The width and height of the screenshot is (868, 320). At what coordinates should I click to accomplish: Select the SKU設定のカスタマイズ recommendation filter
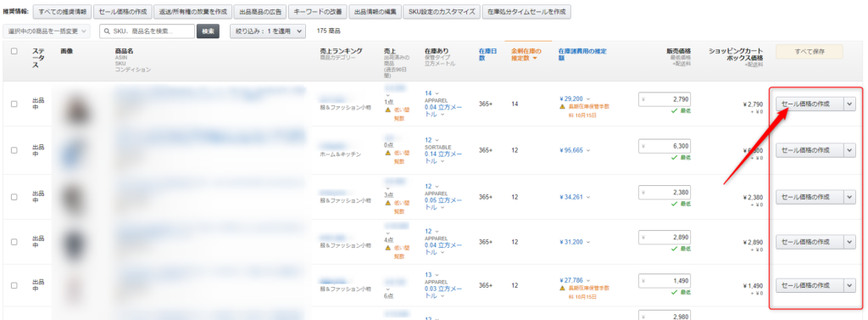tap(441, 12)
